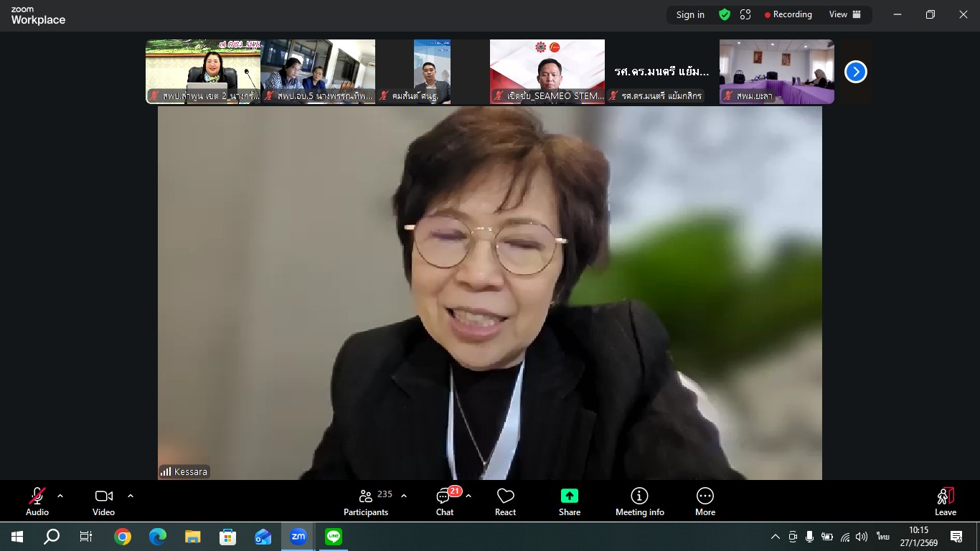Show next page of participant thumbnails
Screen dimensions: 980x551
(855, 72)
